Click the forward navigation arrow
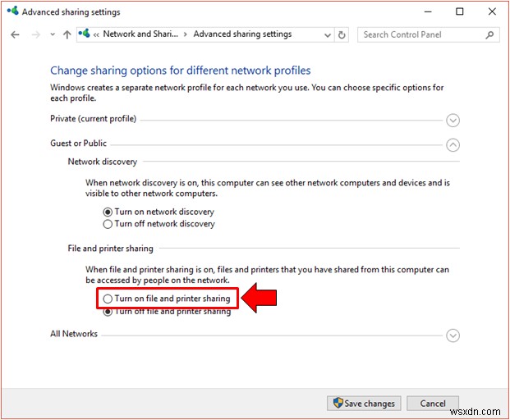Screen dimensions: 510x420 click(x=36, y=34)
